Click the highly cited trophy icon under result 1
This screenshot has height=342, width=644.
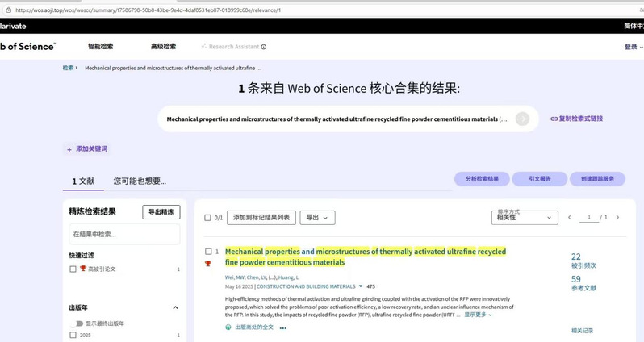click(208, 263)
